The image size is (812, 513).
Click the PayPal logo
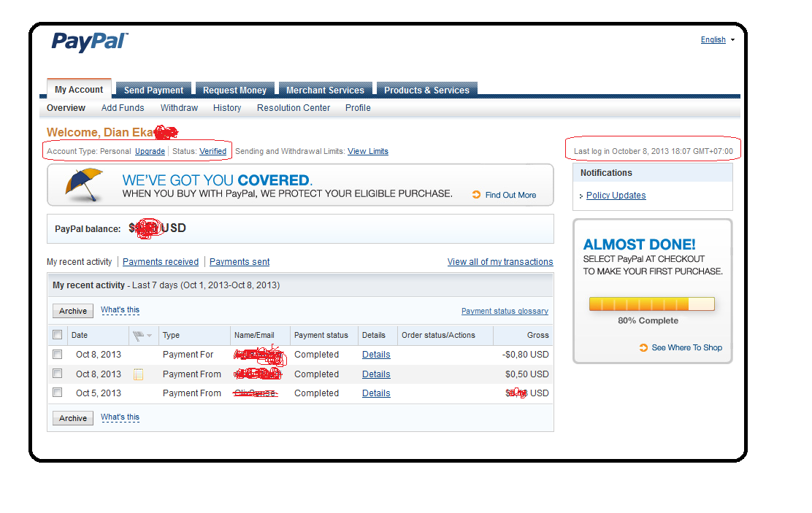[x=90, y=42]
